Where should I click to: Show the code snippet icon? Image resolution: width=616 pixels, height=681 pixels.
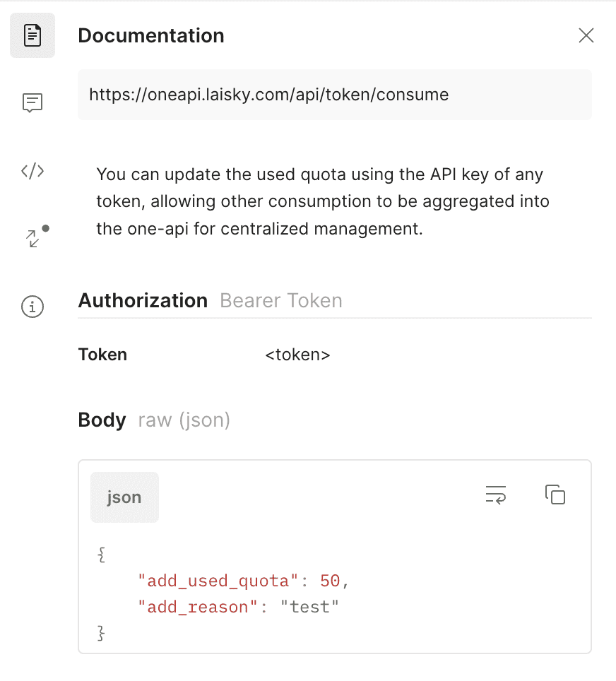tap(32, 171)
